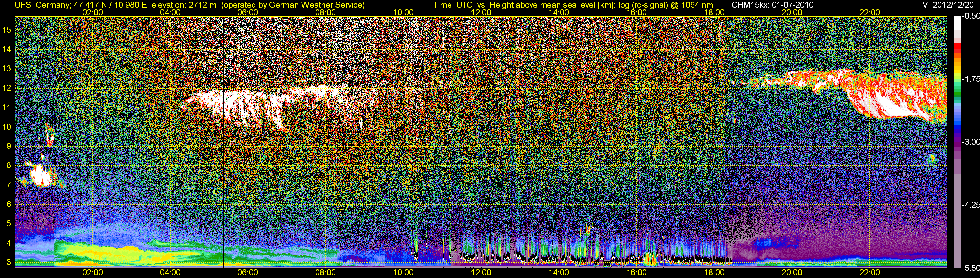The image size is (980, 278).
Task: Click the bottom axis time label 18:00
Action: pyautogui.click(x=714, y=273)
